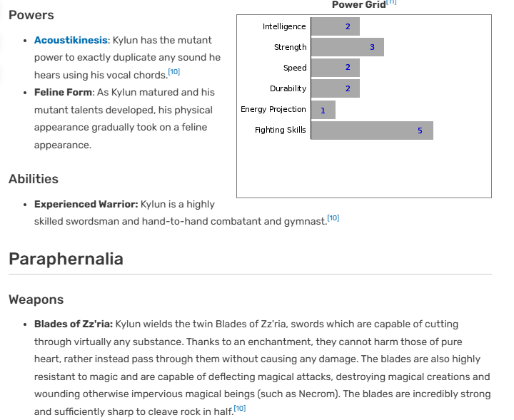Screen dimensions: 514x420
Task: Click the Strength rating value 3
Action: (372, 47)
